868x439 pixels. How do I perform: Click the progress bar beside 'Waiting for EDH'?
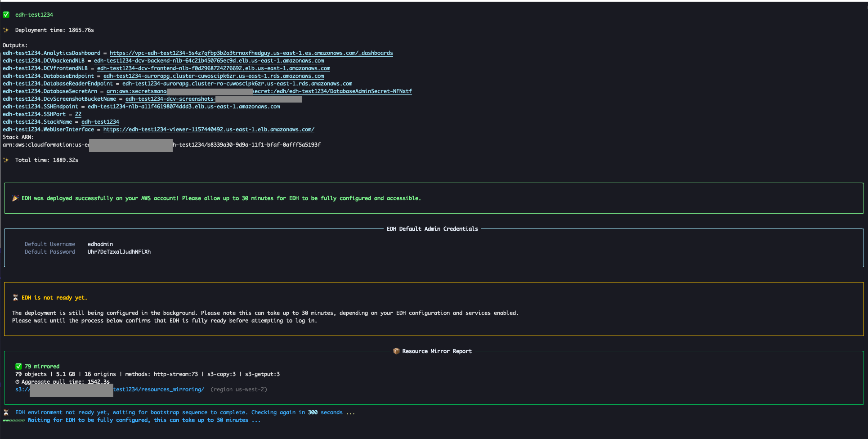(13, 421)
